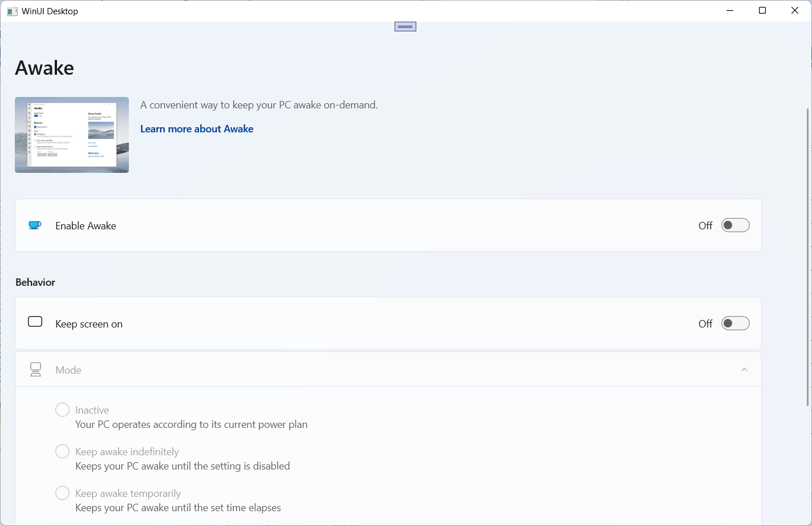Click the debug toolbar handle at top center
This screenshot has height=526, width=812.
pyautogui.click(x=405, y=27)
